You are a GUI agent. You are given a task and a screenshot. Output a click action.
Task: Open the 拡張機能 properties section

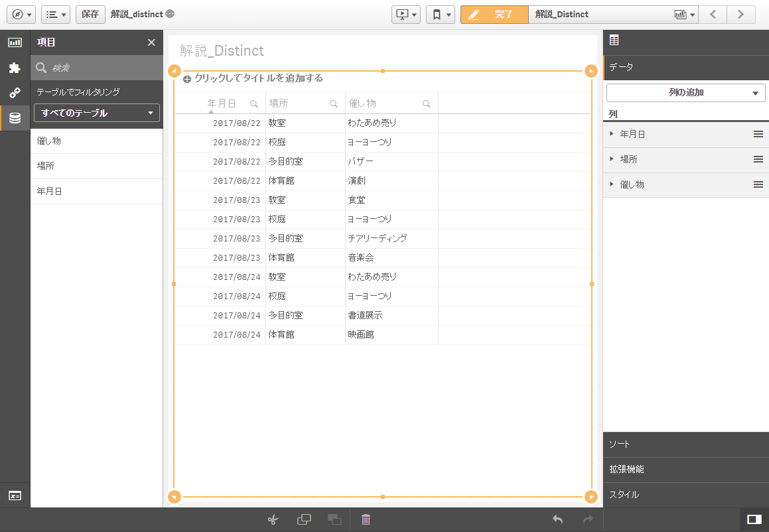(x=685, y=469)
